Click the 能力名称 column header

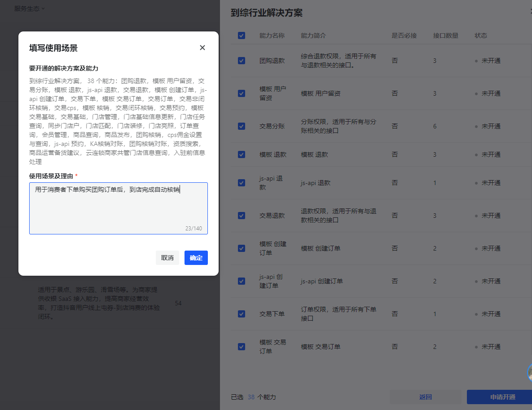click(x=272, y=35)
